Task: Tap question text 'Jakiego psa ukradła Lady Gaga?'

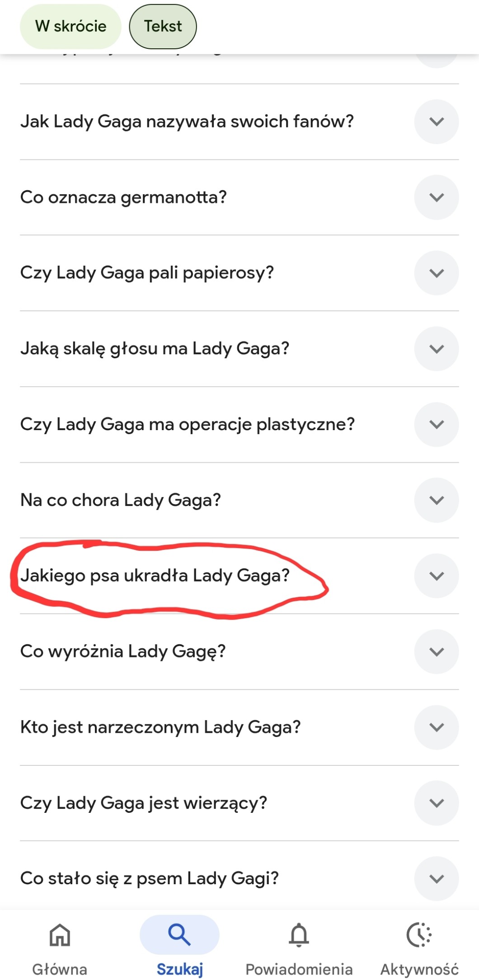Action: tap(155, 576)
